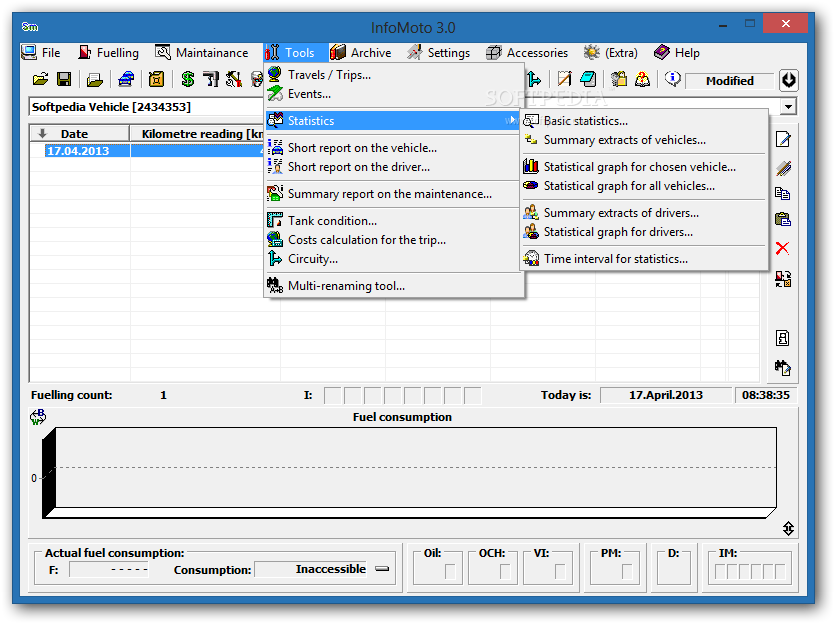
Task: Click the Date column sort arrow header
Action: (43, 134)
